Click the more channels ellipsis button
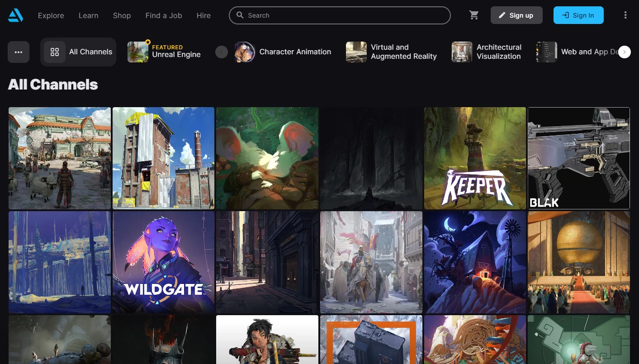The height and width of the screenshot is (364, 639). click(x=19, y=52)
